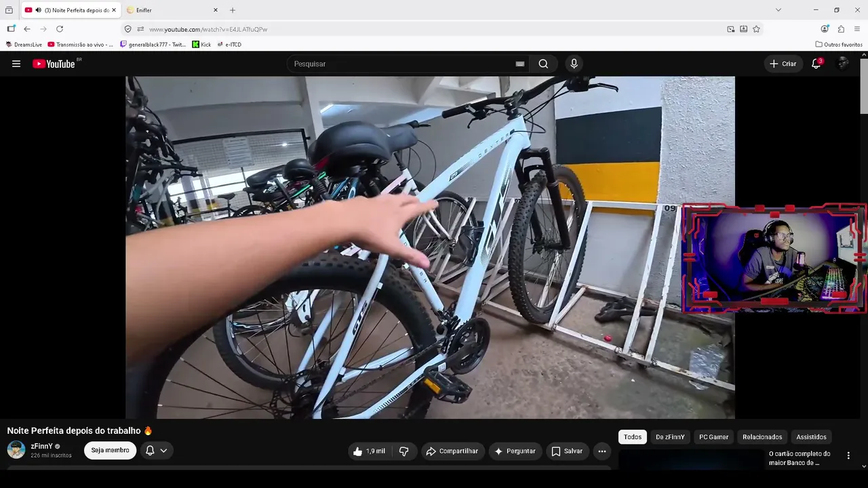Go forward in browser history
Image resolution: width=868 pixels, height=488 pixels.
[43, 29]
